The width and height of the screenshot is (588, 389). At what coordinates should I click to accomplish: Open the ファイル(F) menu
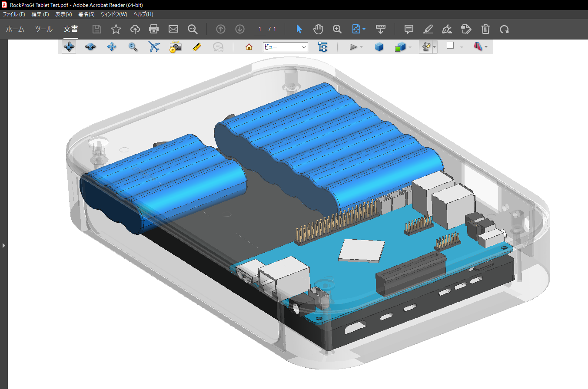coord(14,14)
